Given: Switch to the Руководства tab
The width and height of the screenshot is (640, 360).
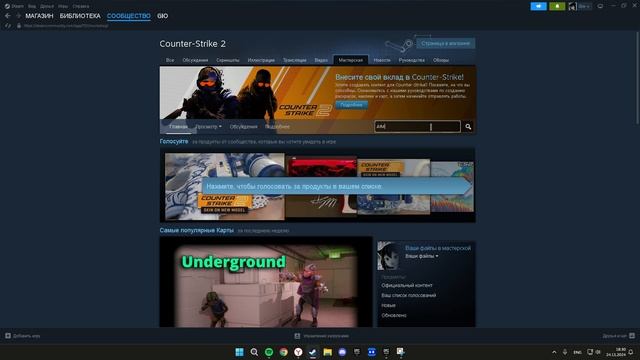Looking at the screenshot, I should click(411, 60).
